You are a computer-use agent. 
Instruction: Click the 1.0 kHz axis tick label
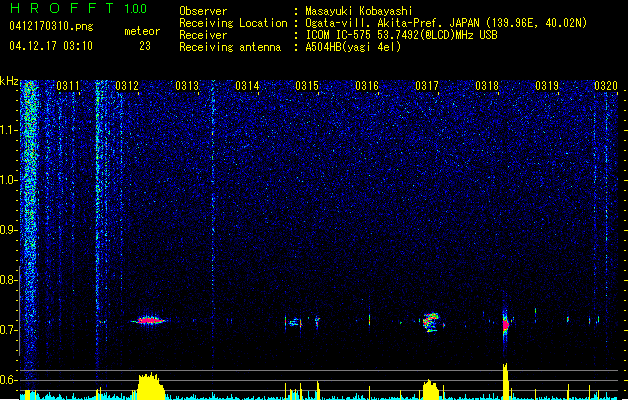coord(9,180)
